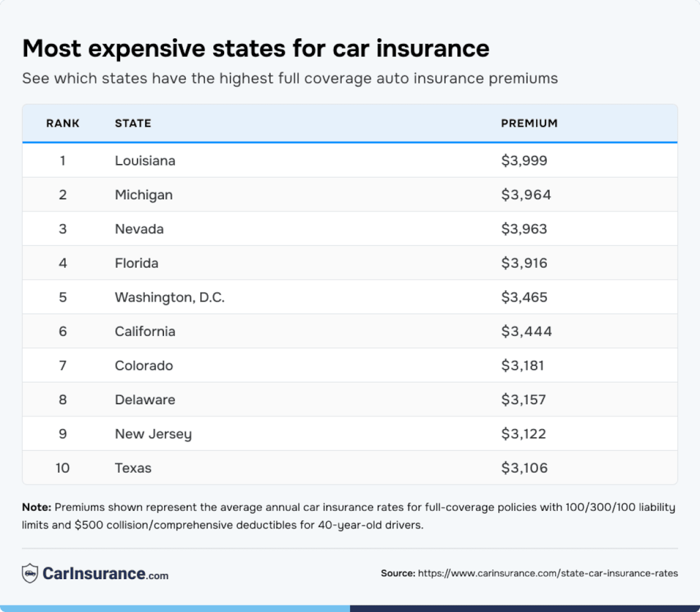Click the Washington, D.C. state name
Image resolution: width=700 pixels, height=612 pixels.
point(170,297)
